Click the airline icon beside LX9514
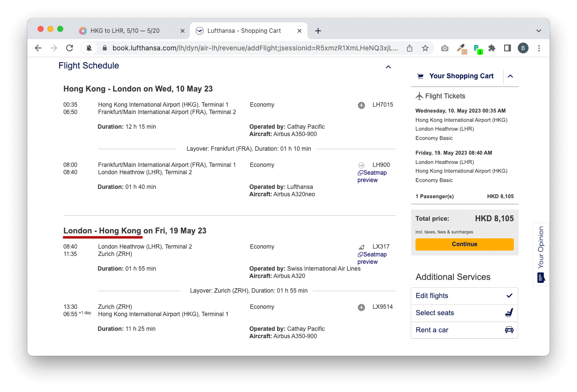This screenshot has width=577, height=392. point(361,307)
